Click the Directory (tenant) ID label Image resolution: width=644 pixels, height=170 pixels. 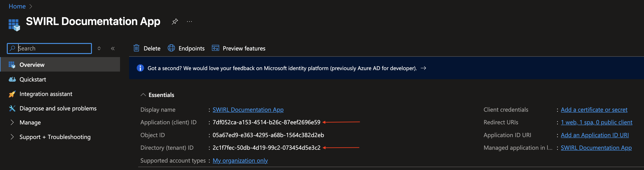[167, 148]
